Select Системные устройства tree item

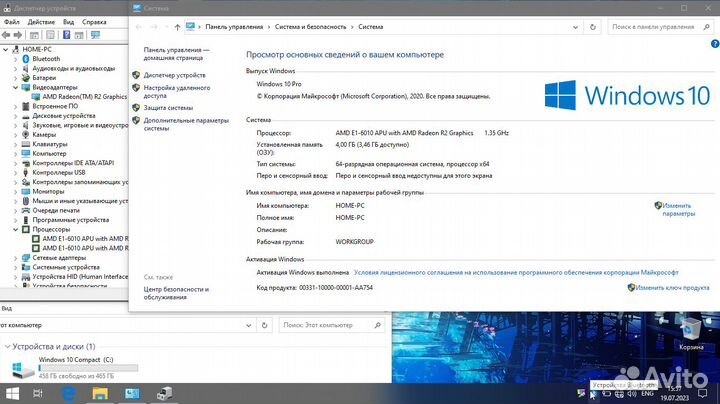(66, 267)
